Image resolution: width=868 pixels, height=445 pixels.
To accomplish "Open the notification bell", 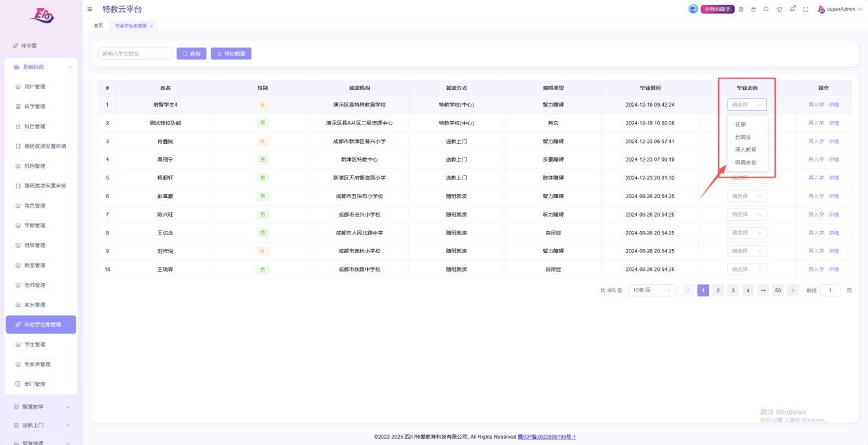I will click(792, 9).
